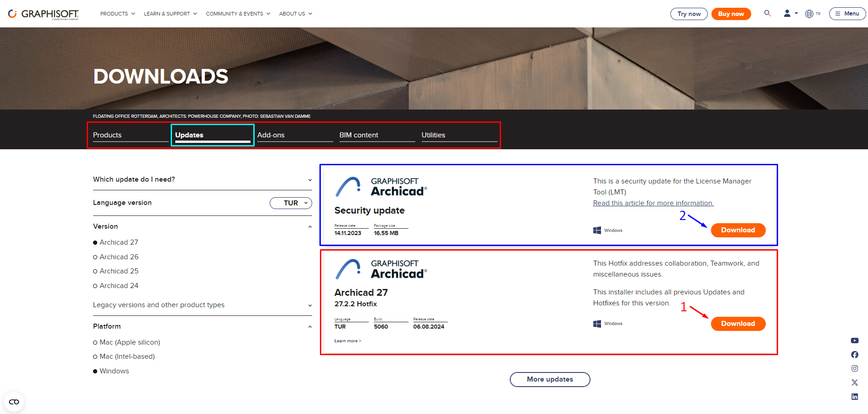868x414 pixels.
Task: Open 'Read this article for more information' link
Action: pos(653,203)
